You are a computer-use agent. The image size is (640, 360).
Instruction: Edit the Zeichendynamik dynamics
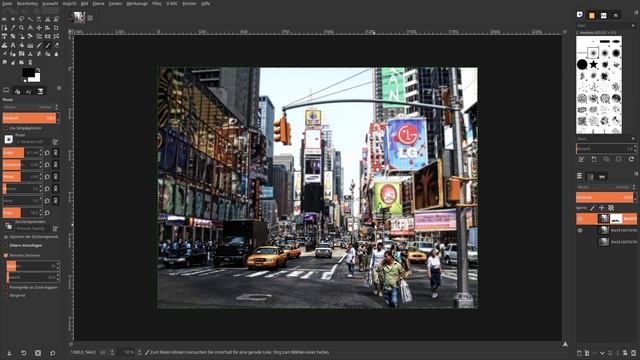(55, 229)
